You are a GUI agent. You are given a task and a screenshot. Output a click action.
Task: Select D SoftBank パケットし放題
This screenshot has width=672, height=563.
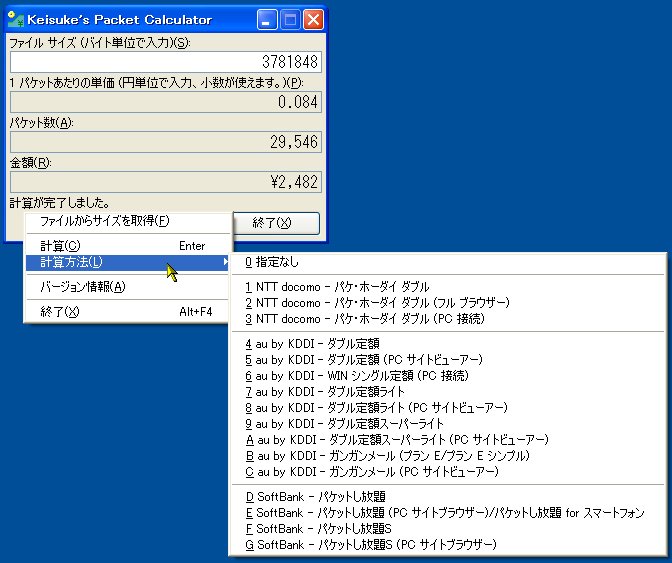[448, 497]
